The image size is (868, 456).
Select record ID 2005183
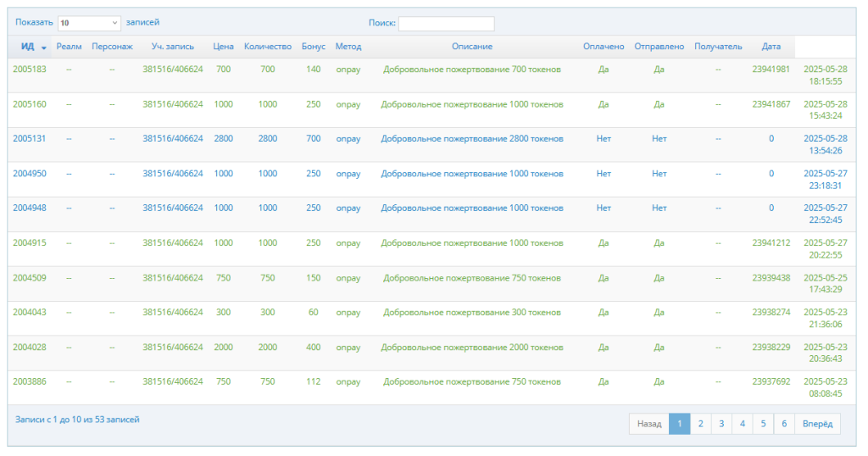tap(30, 70)
